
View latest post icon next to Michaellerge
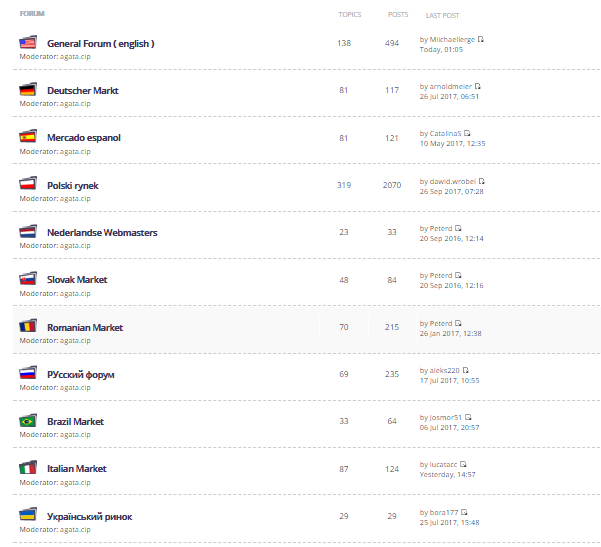481,39
